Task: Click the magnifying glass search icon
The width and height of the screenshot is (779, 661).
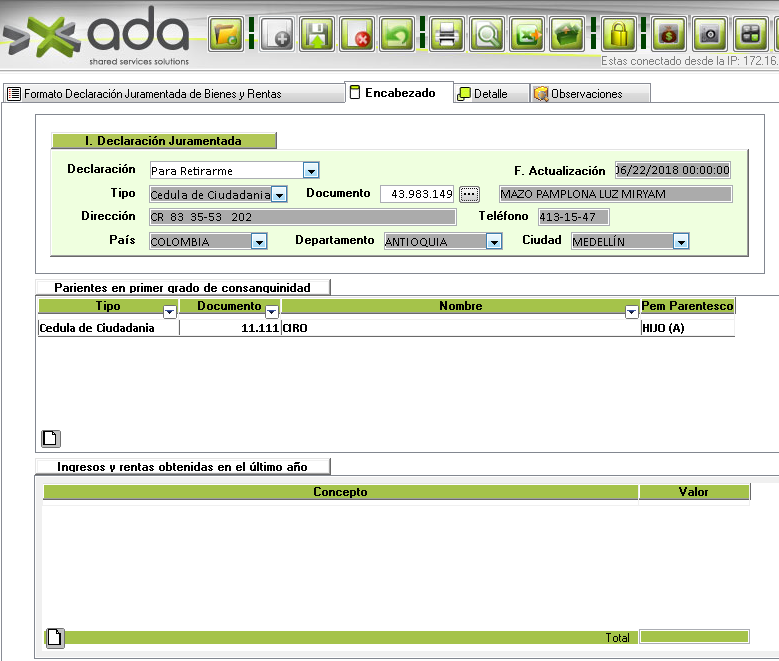Action: 487,34
